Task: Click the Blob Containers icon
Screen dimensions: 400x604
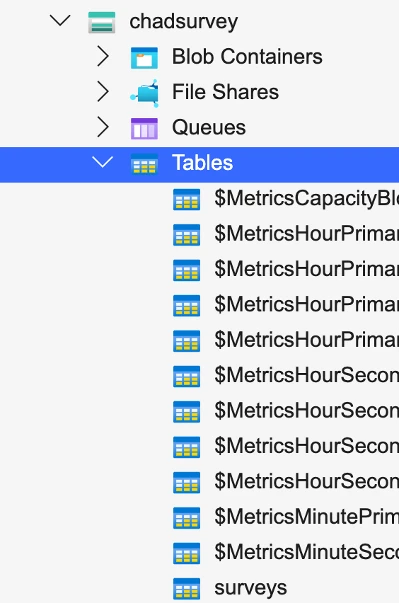Action: (144, 58)
